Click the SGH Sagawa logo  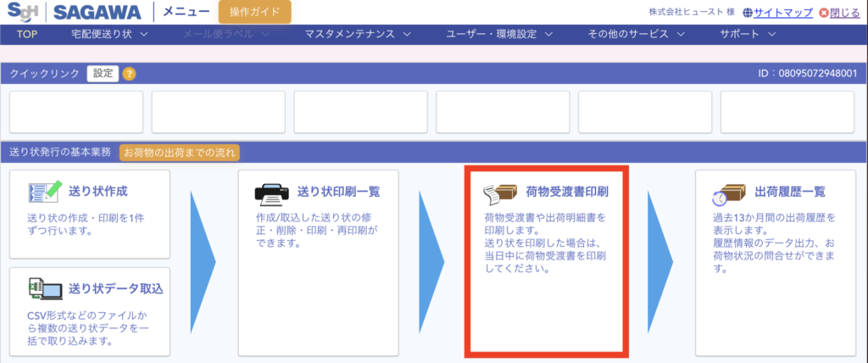click(x=74, y=12)
